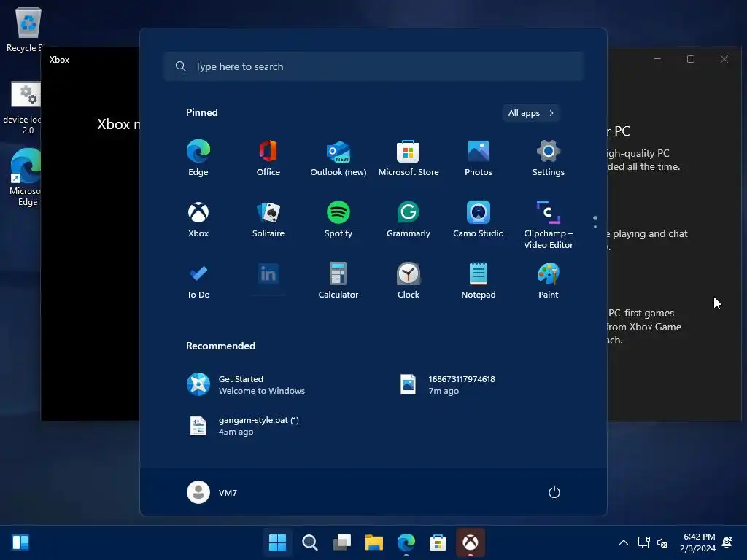
Task: Click the taskbar Start button
Action: pyautogui.click(x=277, y=542)
